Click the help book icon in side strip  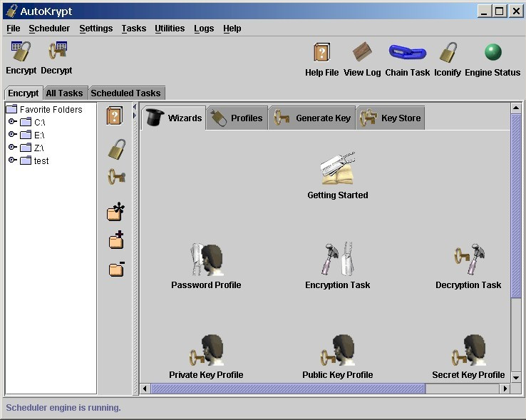pyautogui.click(x=115, y=116)
